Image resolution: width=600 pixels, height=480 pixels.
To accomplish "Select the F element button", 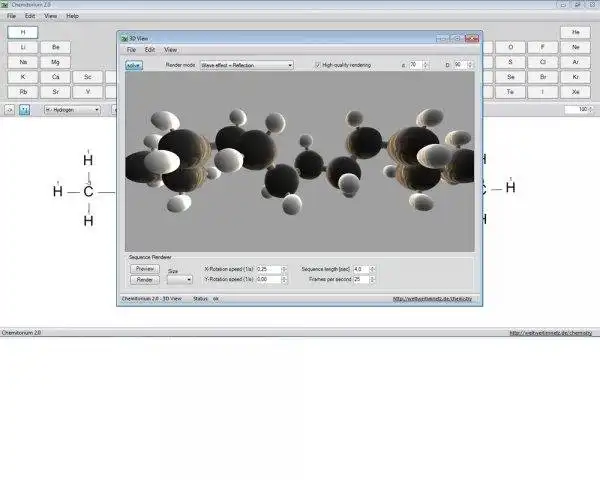I will (x=543, y=47).
